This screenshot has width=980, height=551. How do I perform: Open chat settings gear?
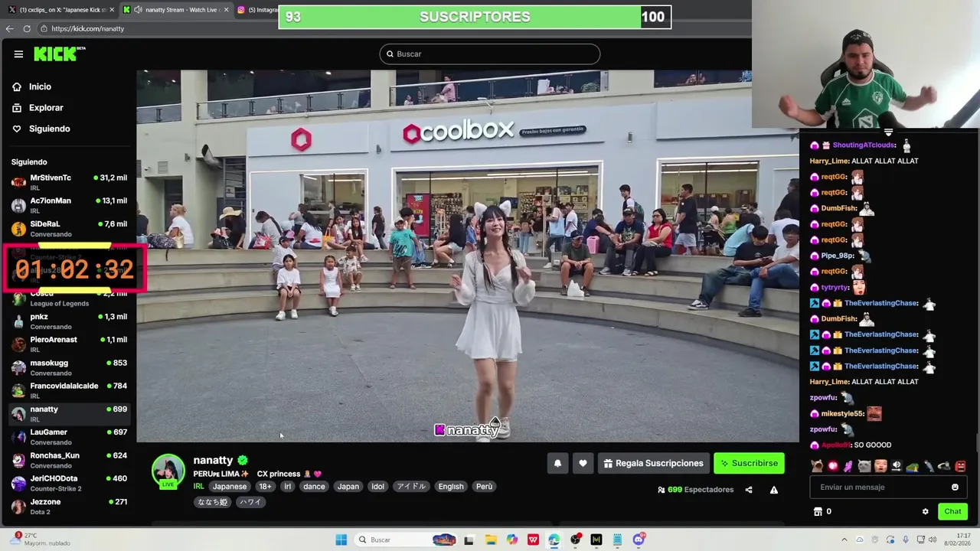click(x=925, y=511)
